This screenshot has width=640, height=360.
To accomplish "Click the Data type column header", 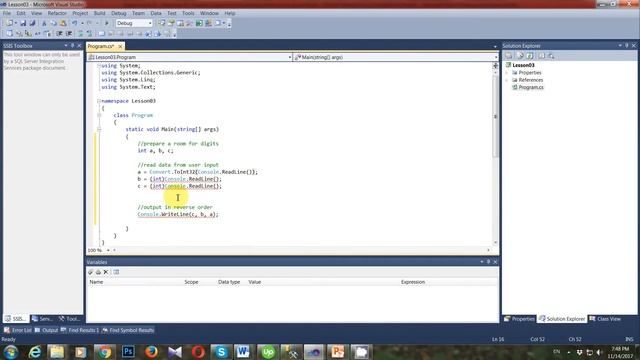I will tap(229, 282).
